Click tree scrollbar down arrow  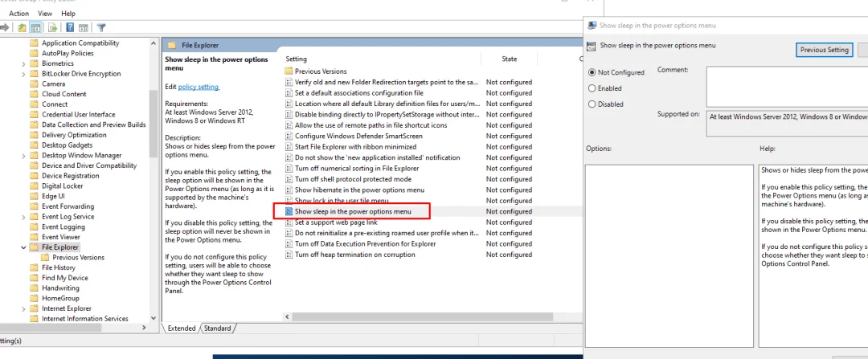(154, 318)
